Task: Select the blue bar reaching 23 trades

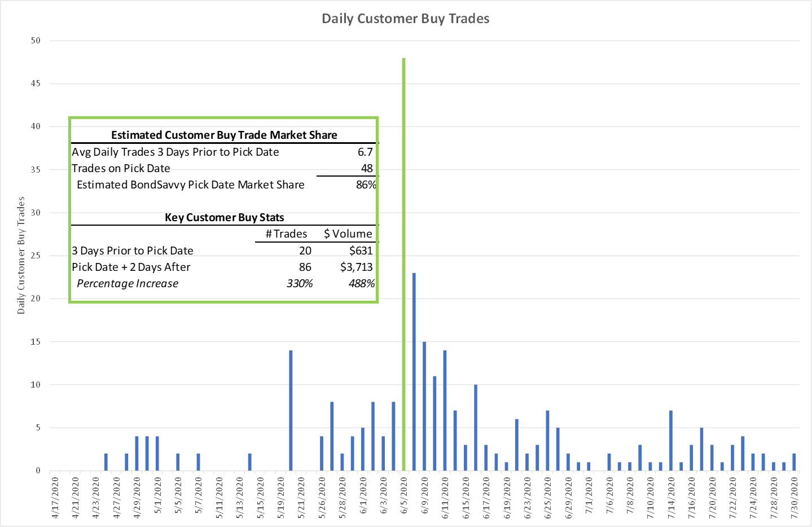Action: click(414, 372)
